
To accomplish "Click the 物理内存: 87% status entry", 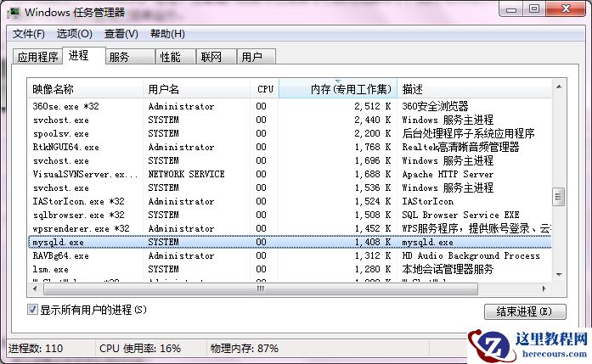I will (x=245, y=348).
